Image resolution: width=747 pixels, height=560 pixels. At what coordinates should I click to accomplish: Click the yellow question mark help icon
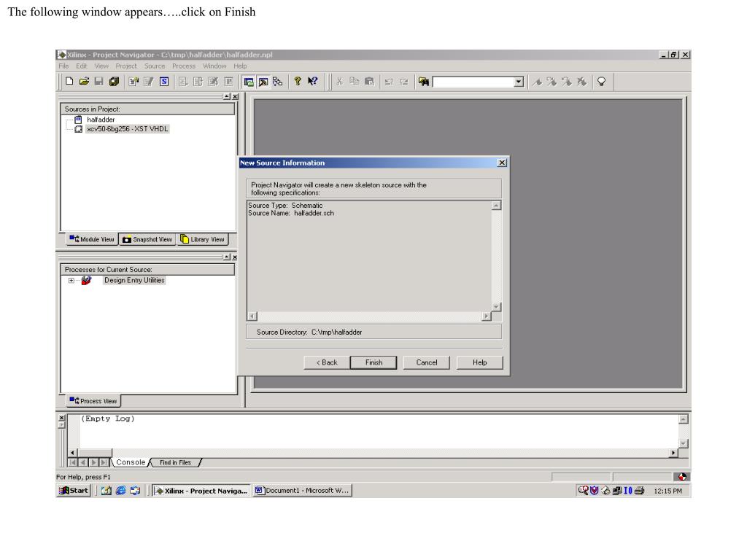(298, 82)
